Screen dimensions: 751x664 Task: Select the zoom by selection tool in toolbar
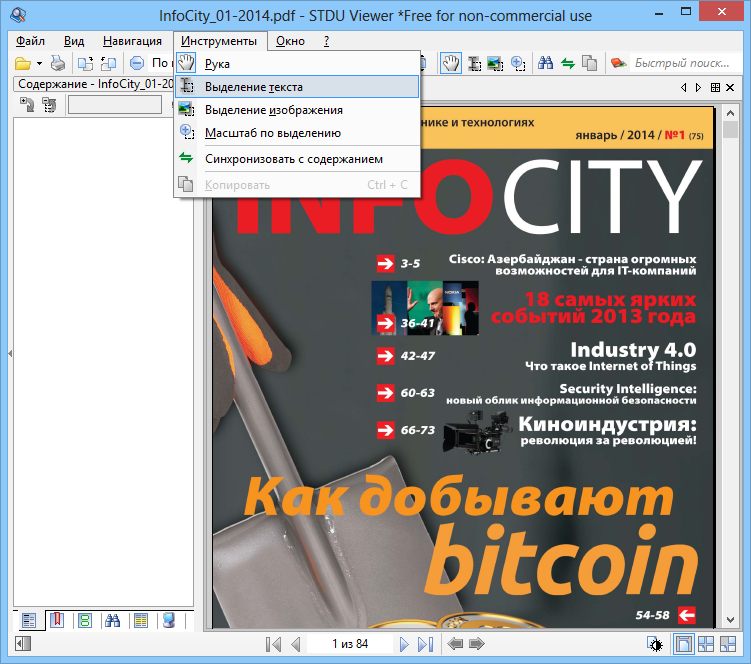click(x=518, y=63)
